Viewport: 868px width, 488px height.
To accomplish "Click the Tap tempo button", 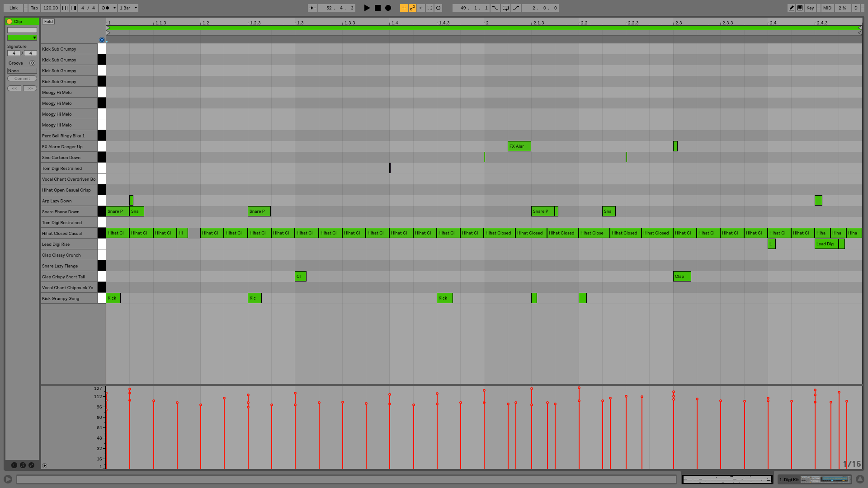I will (x=34, y=8).
